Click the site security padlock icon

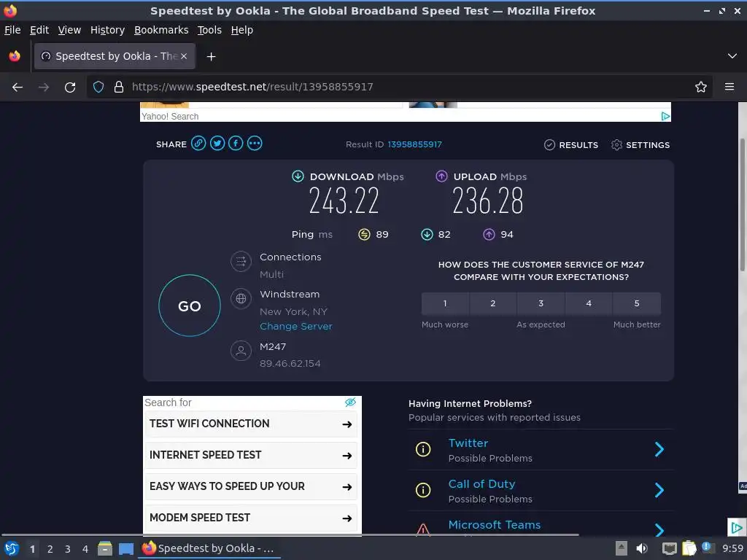(x=119, y=87)
